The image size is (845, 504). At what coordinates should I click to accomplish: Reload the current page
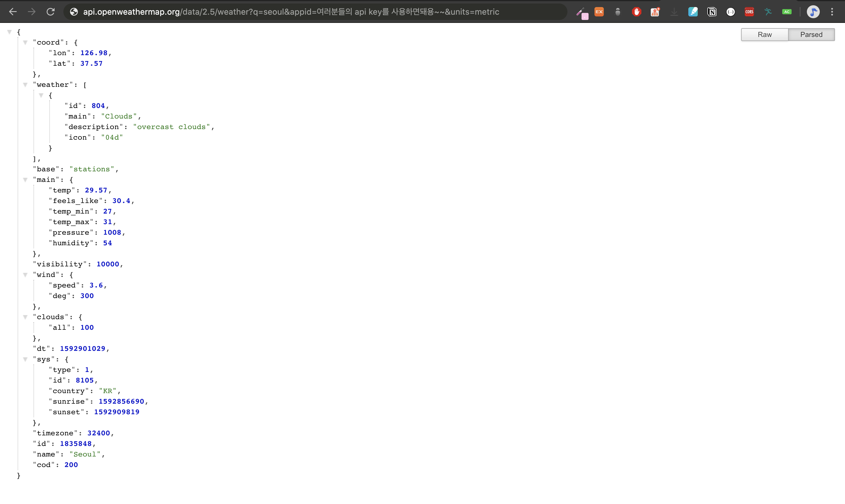pos(50,12)
